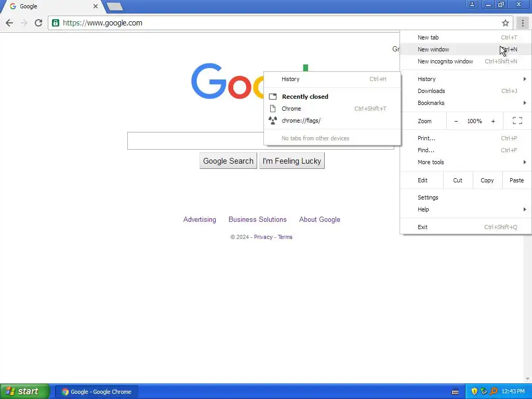Viewport: 532px width, 399px height.
Task: Expand the More tools submenu arrow
Action: (x=525, y=162)
